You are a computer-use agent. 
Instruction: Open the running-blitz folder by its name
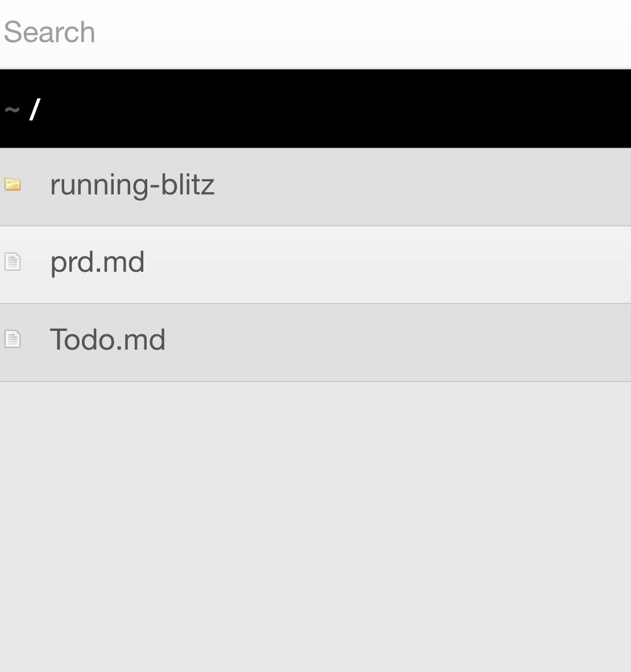[132, 185]
